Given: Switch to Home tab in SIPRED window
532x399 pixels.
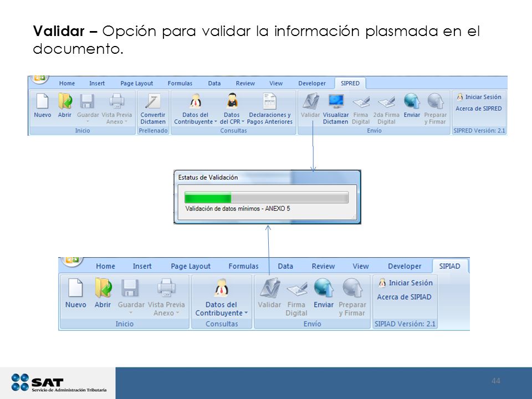Looking at the screenshot, I should 67,84.
